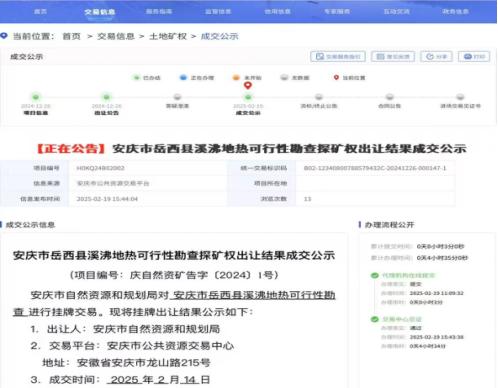Click the 浏览次数 value 13
498x388 pixels.
click(307, 199)
